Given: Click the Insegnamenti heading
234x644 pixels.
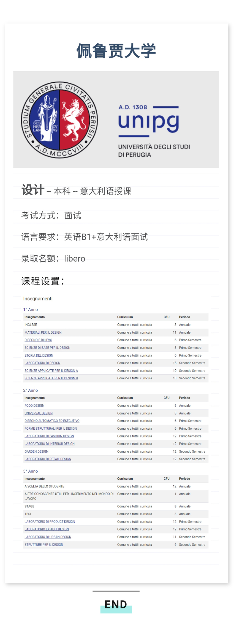Looking at the screenshot, I should [x=38, y=299].
